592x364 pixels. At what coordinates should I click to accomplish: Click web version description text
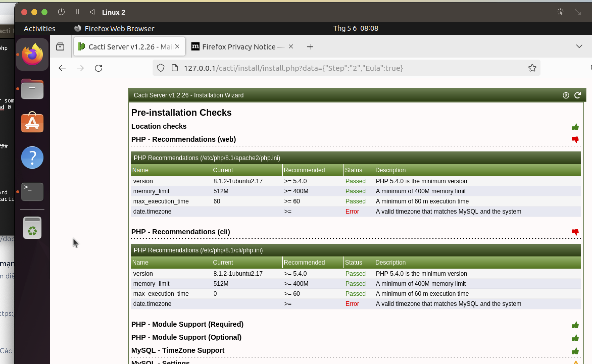click(421, 181)
